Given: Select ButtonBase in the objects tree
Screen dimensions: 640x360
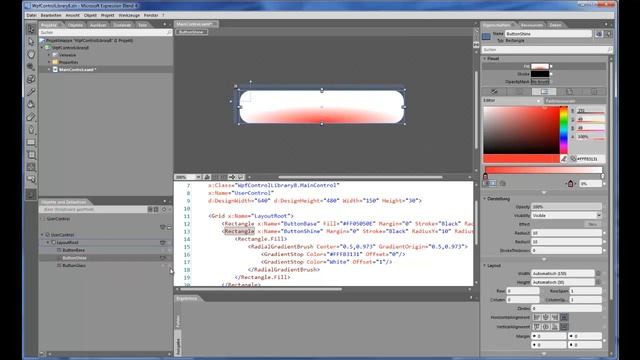Looking at the screenshot, I should point(73,250).
